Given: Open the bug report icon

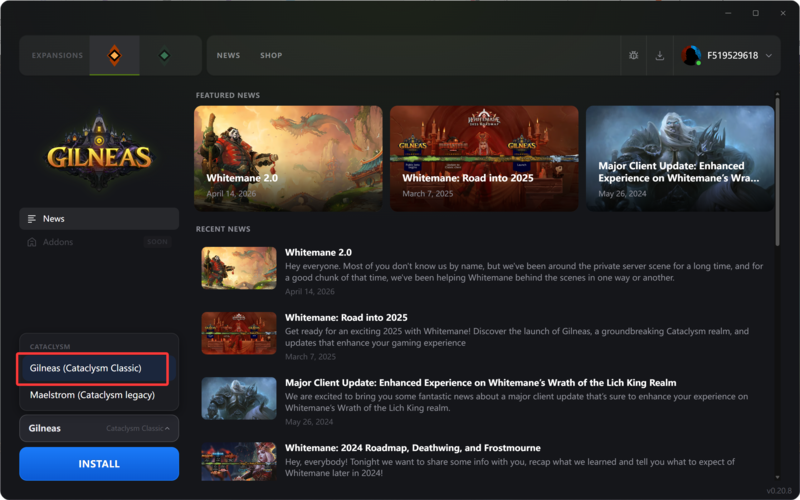Looking at the screenshot, I should tap(634, 55).
